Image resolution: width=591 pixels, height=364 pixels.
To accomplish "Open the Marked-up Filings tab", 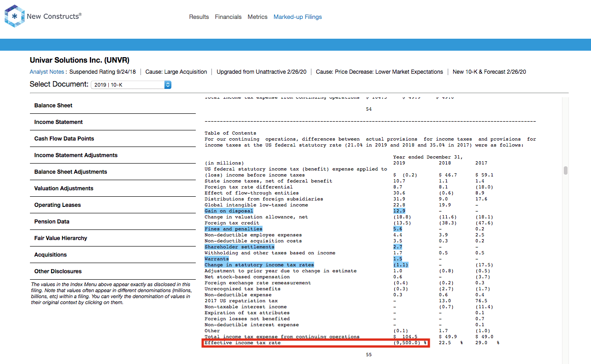I will [x=298, y=17].
